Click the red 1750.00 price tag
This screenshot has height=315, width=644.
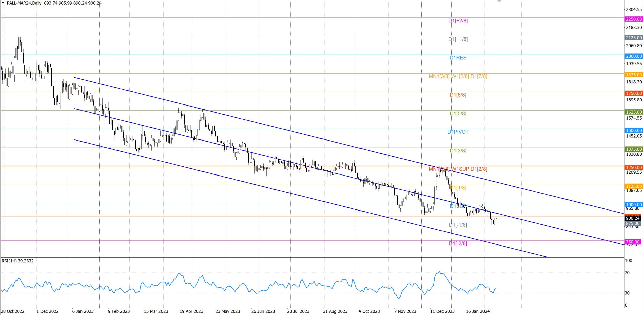pyautogui.click(x=634, y=93)
